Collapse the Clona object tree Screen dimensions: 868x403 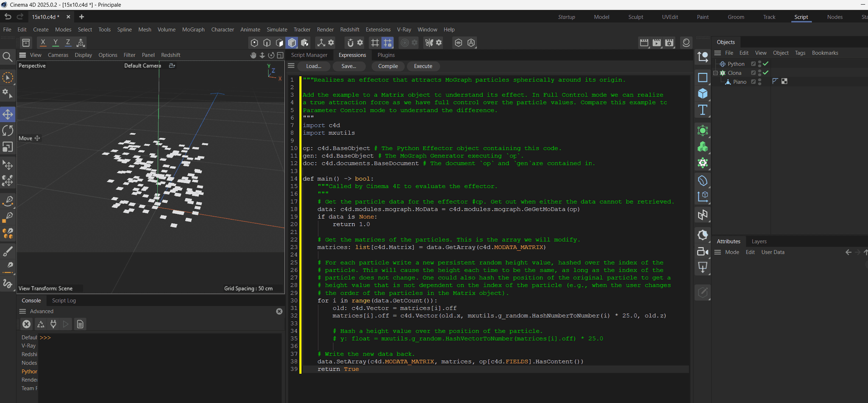[716, 73]
